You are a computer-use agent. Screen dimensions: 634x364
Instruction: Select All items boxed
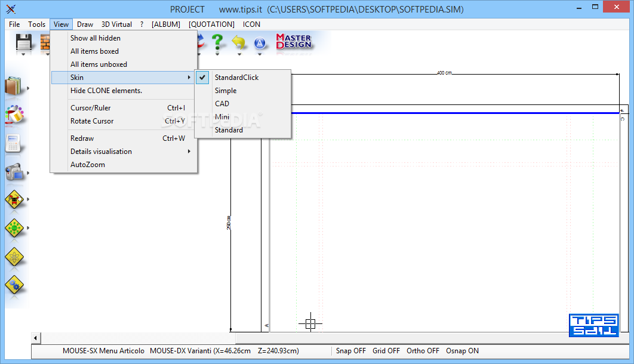click(124, 51)
